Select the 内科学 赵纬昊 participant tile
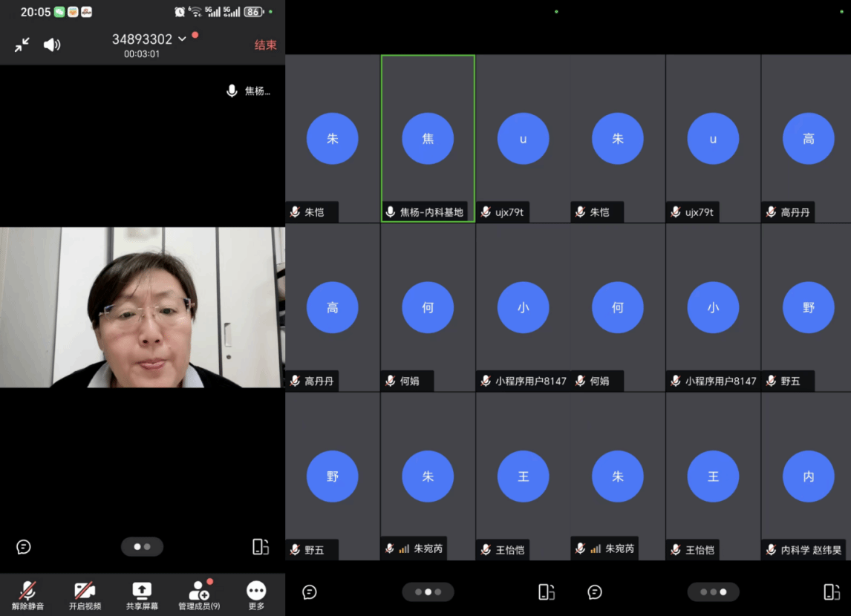 click(808, 476)
